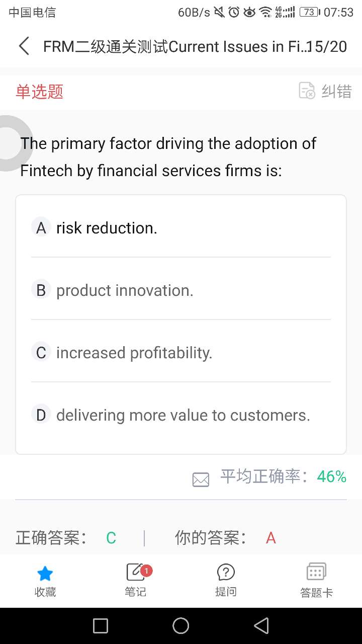Open 笔记 notes icon with badge
This screenshot has height=644, width=362.
135,573
